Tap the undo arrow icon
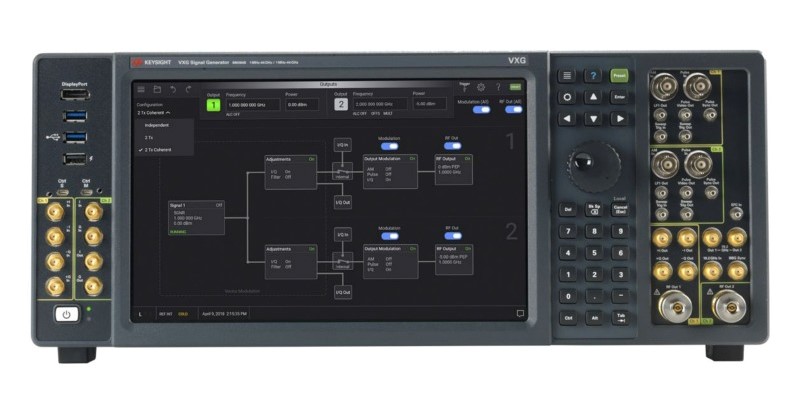The image size is (795, 401). 173,90
